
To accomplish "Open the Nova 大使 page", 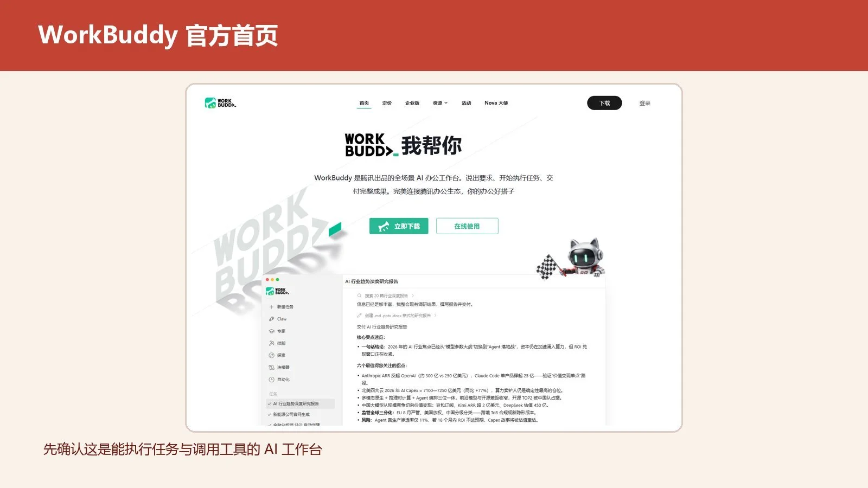I will pos(496,103).
